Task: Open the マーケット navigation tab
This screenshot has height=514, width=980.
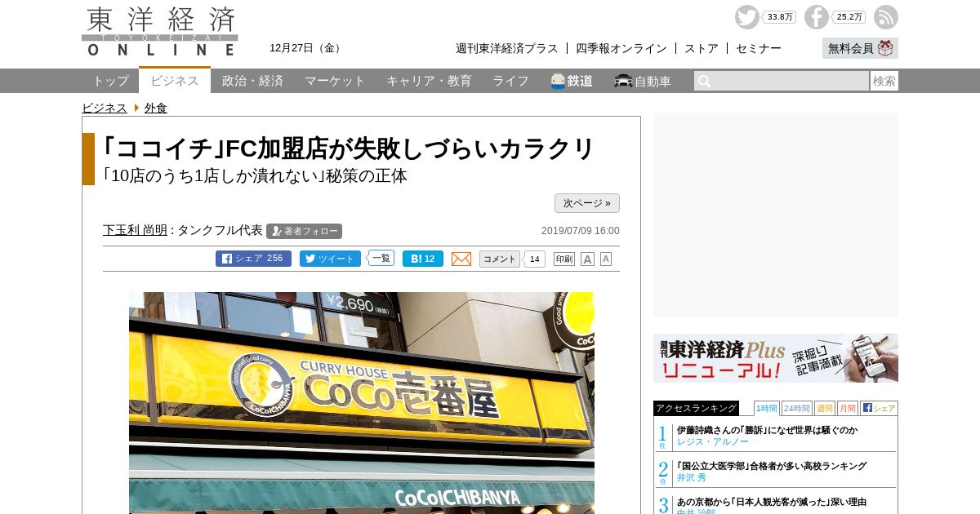Action: (x=335, y=81)
